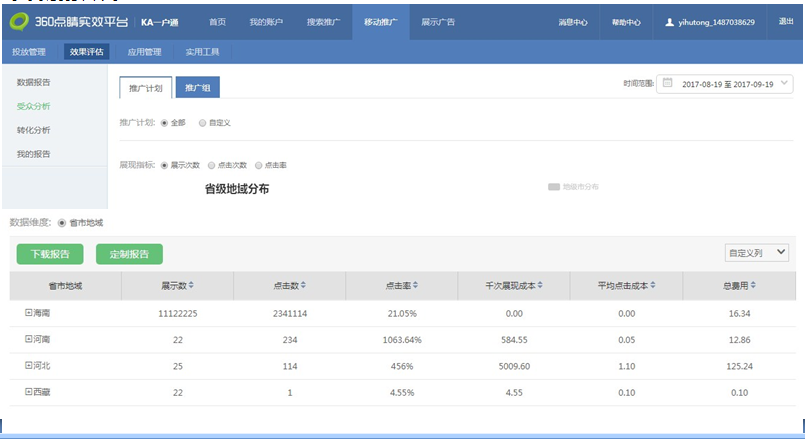This screenshot has width=805, height=439.
Task: Select the 点击率 indicator radio button
Action: click(x=258, y=165)
